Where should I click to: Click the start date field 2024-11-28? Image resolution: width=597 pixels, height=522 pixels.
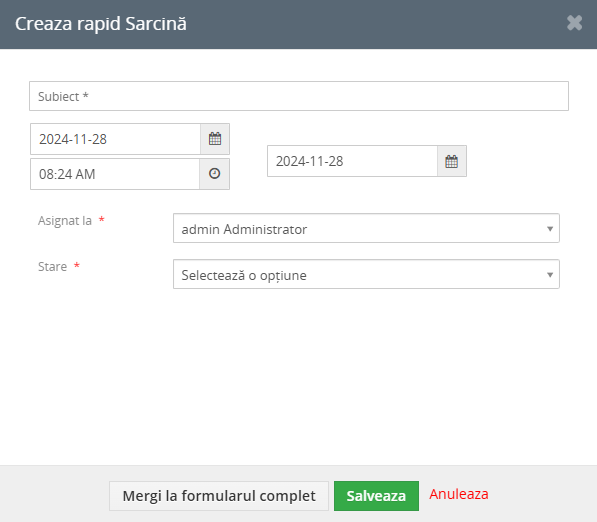115,139
